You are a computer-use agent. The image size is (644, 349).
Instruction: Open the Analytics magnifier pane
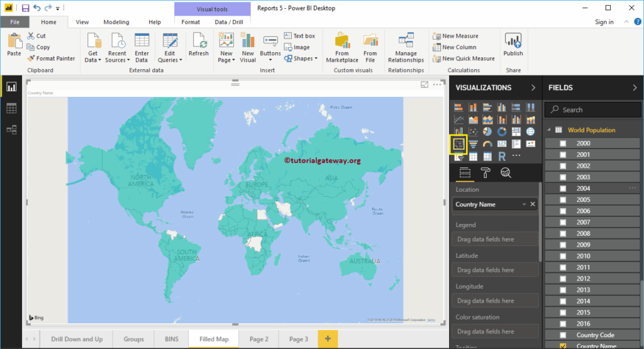tap(506, 173)
